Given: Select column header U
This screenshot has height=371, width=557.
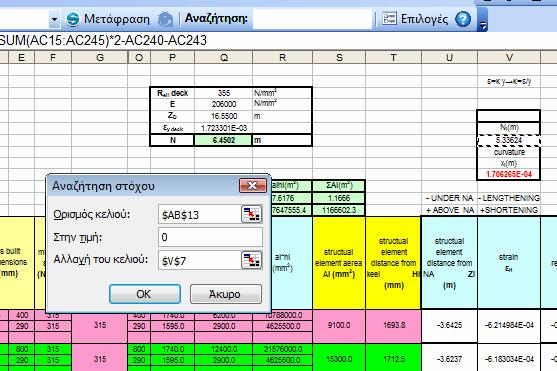Looking at the screenshot, I should [x=449, y=57].
